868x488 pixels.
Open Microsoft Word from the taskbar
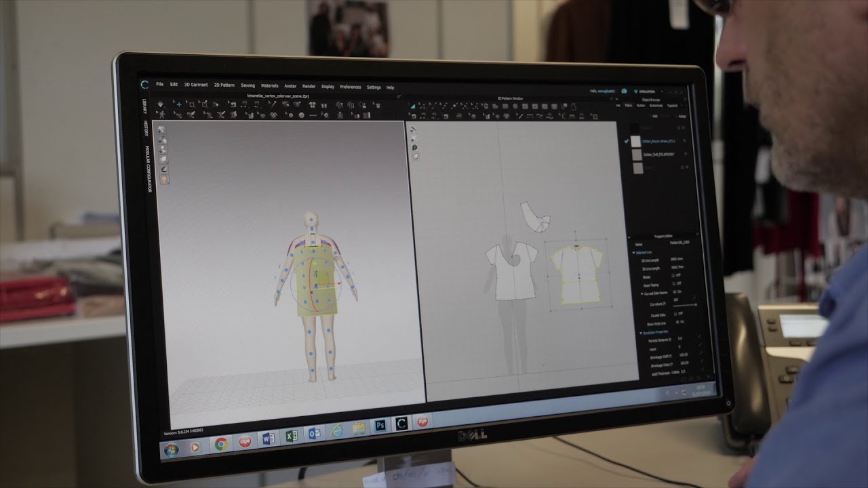(267, 439)
